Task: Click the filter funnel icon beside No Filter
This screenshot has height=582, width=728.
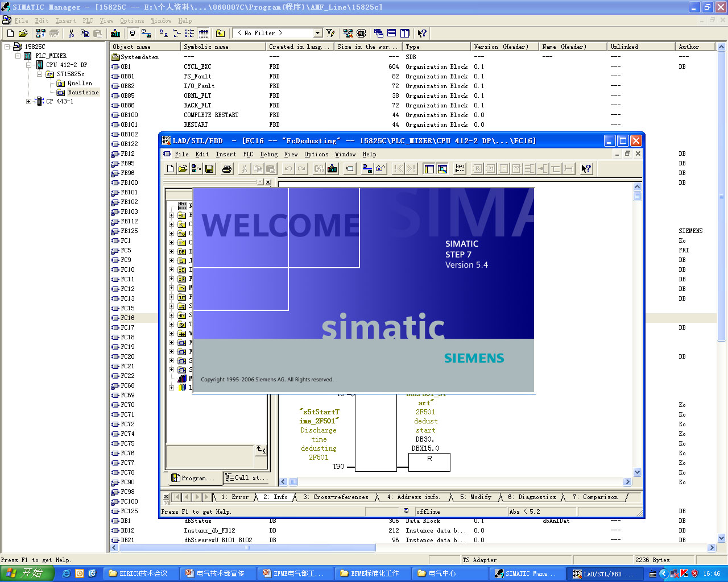Action: [x=330, y=34]
